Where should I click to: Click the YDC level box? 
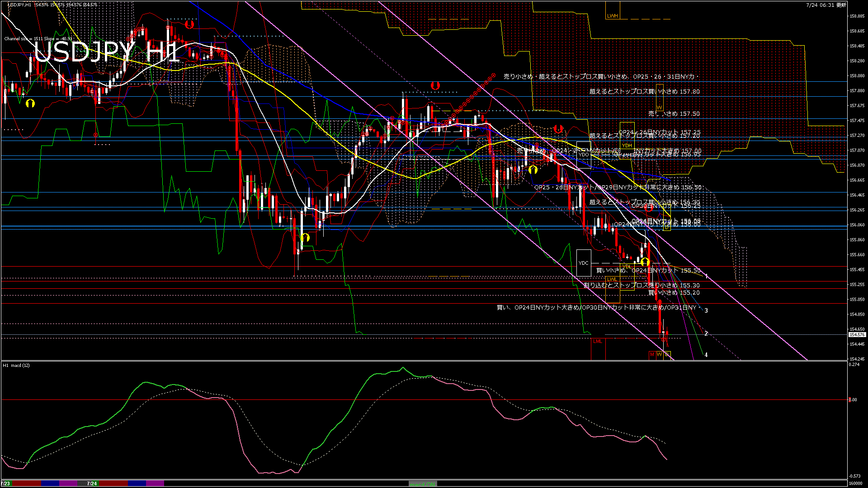tap(584, 263)
